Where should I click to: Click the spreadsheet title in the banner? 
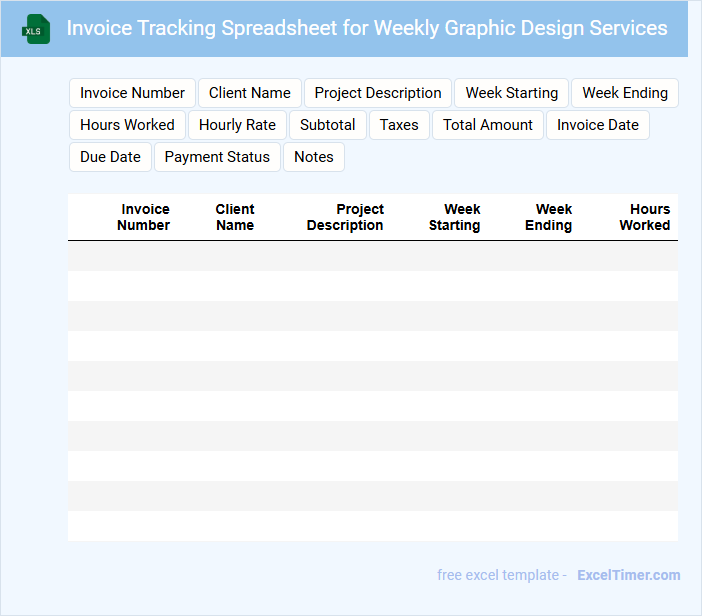367,28
